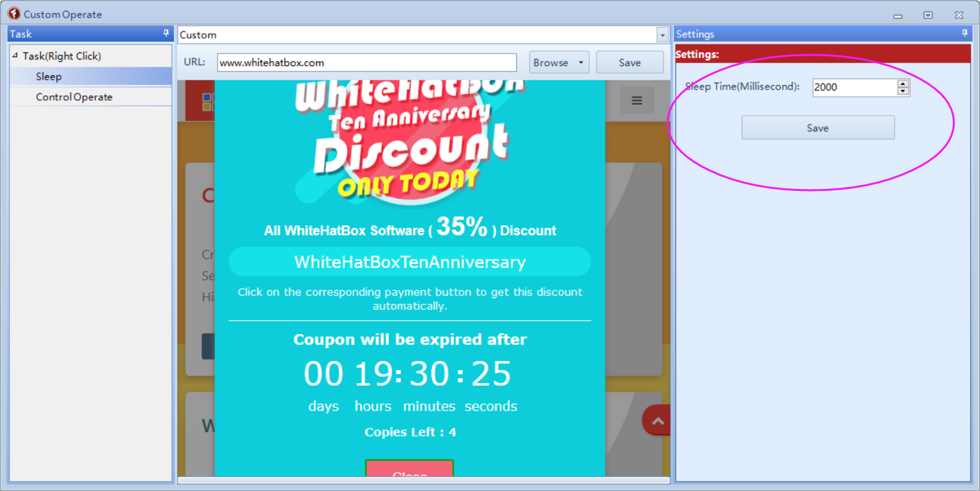Image resolution: width=980 pixels, height=491 pixels.
Task: Click the horizontal scrollbar below the browser view
Action: coord(423,481)
